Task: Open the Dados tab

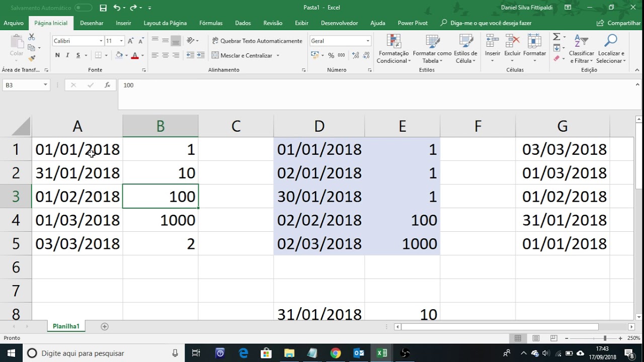Action: 243,23
